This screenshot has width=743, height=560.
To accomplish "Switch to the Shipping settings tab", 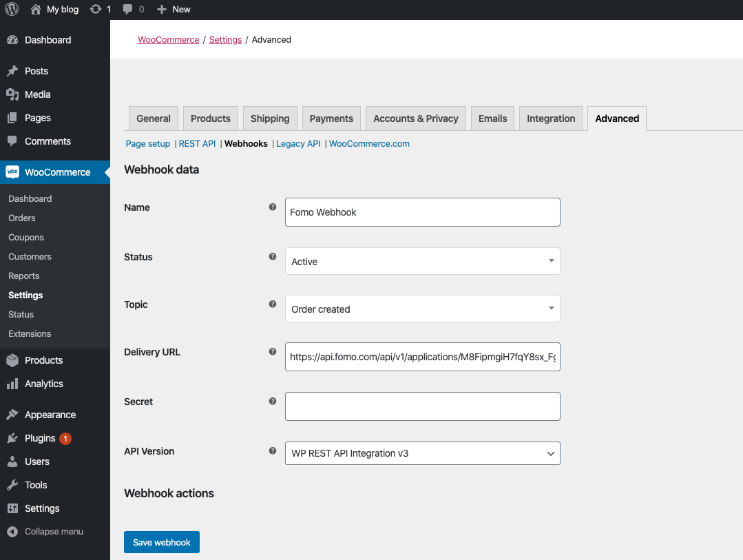I will pos(270,118).
